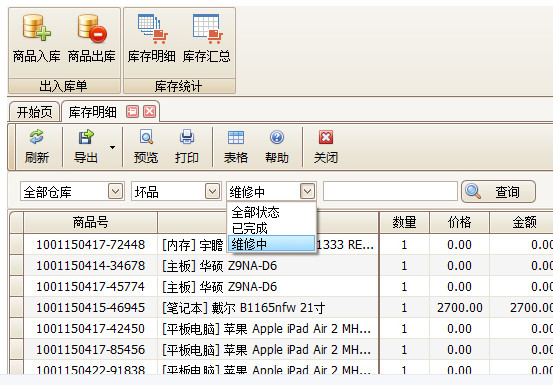553x387 pixels.
Task: Click row selector for 1001150415-46945
Action: tap(16, 308)
